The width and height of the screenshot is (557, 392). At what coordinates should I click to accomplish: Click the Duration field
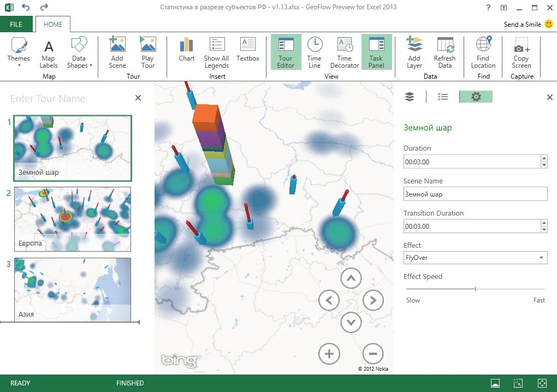pyautogui.click(x=472, y=162)
